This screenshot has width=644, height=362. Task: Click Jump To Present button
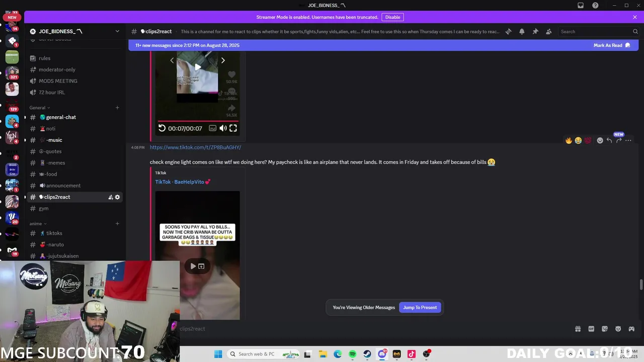click(420, 308)
